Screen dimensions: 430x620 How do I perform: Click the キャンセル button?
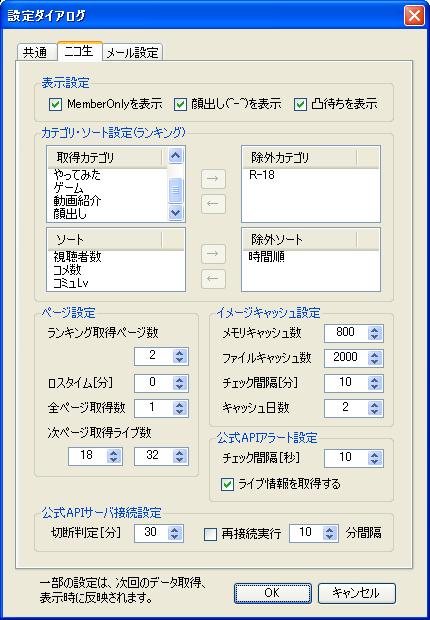357,593
